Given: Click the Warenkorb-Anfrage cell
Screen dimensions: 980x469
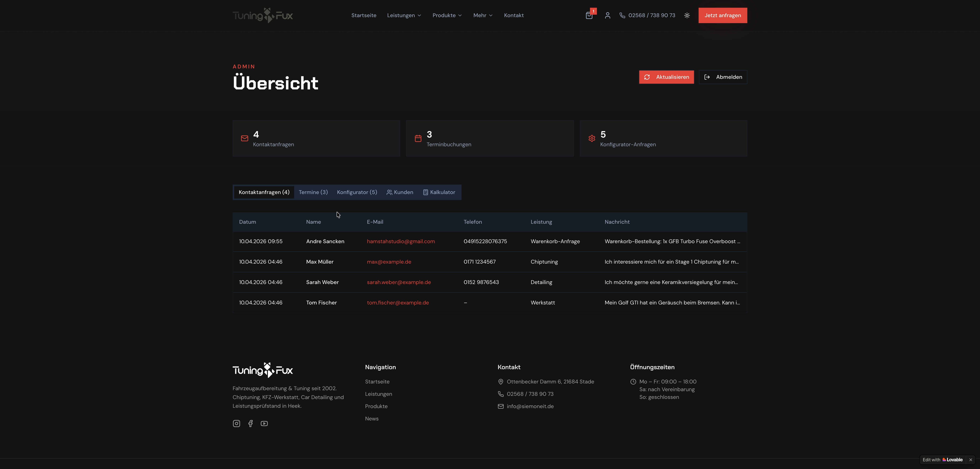Looking at the screenshot, I should (555, 242).
